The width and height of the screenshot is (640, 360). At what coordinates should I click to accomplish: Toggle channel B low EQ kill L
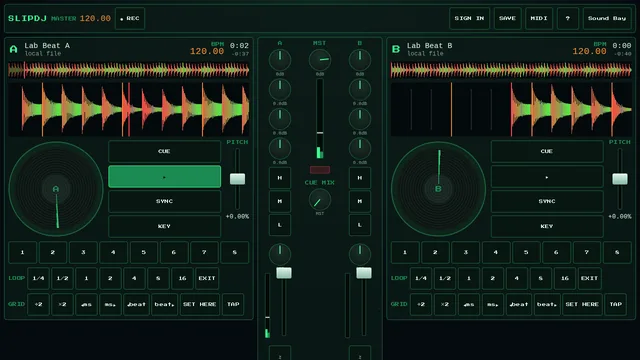pyautogui.click(x=360, y=225)
